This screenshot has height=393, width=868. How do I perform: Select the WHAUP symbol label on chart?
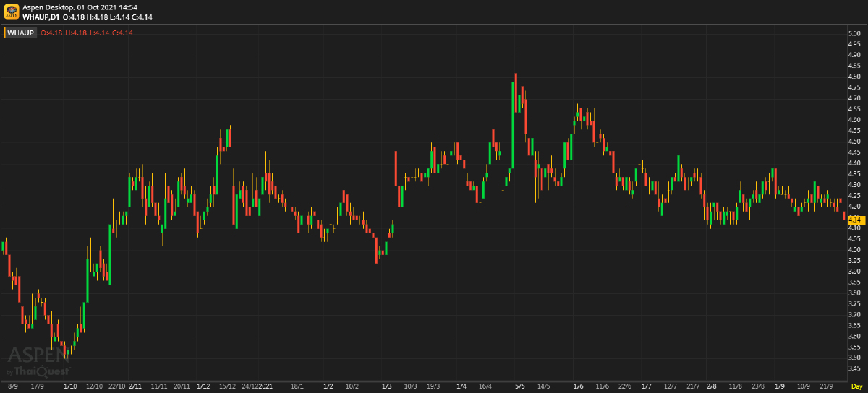point(22,33)
